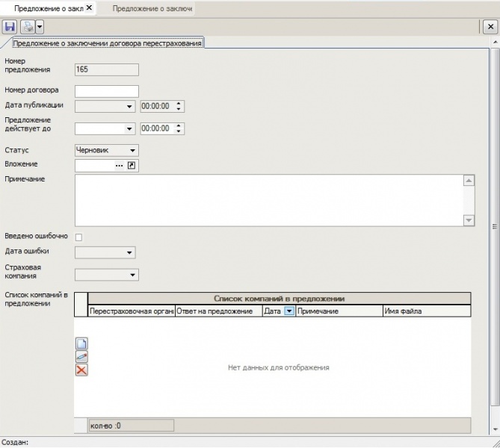Toggle the Введено ошибочно checkbox

tap(79, 237)
